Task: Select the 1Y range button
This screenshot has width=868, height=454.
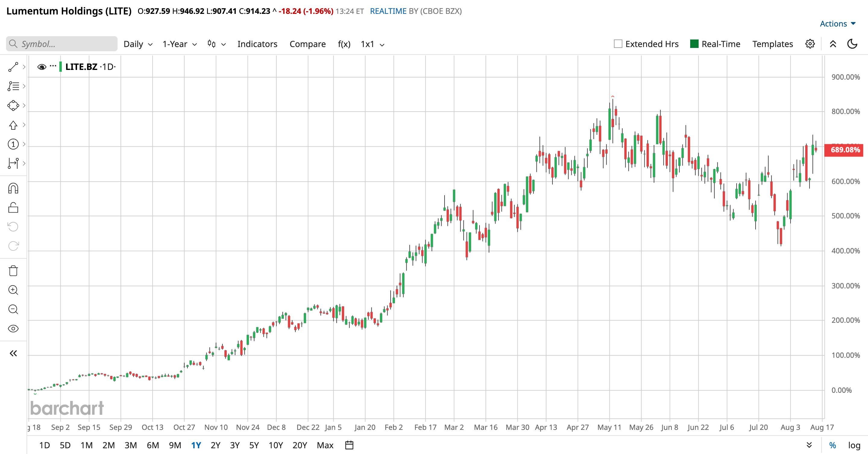Action: pos(196,445)
